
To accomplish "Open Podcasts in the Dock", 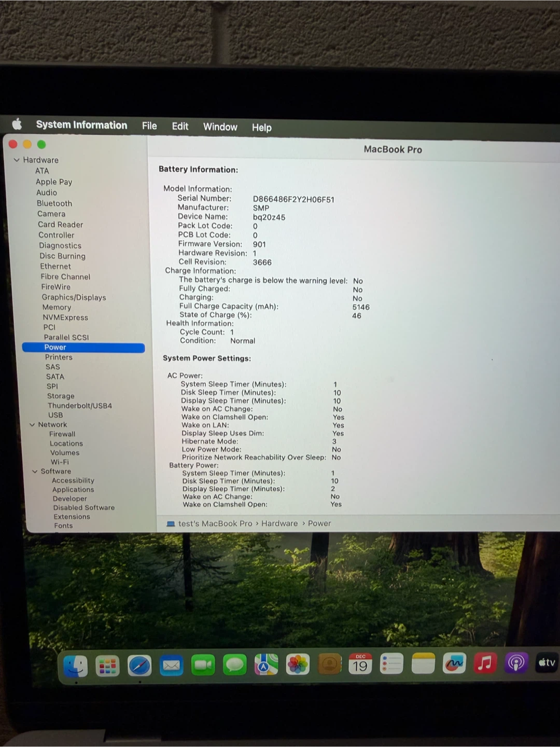I will click(x=516, y=662).
